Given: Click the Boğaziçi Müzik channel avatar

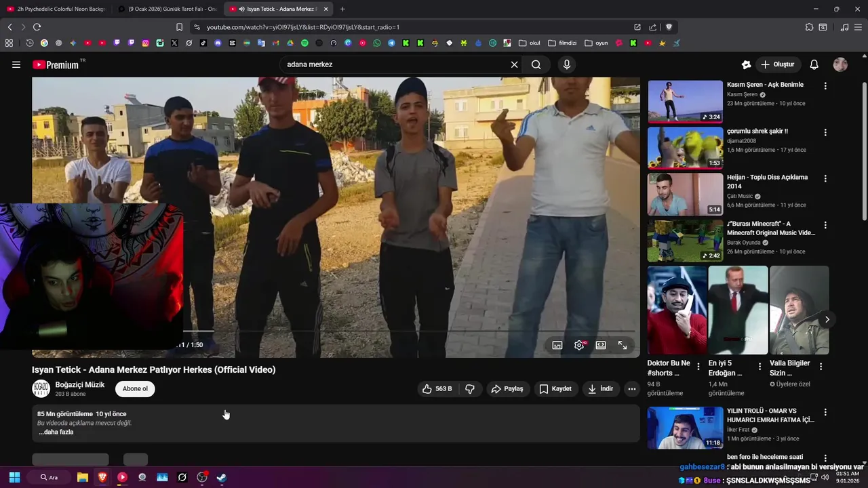Looking at the screenshot, I should point(41,389).
